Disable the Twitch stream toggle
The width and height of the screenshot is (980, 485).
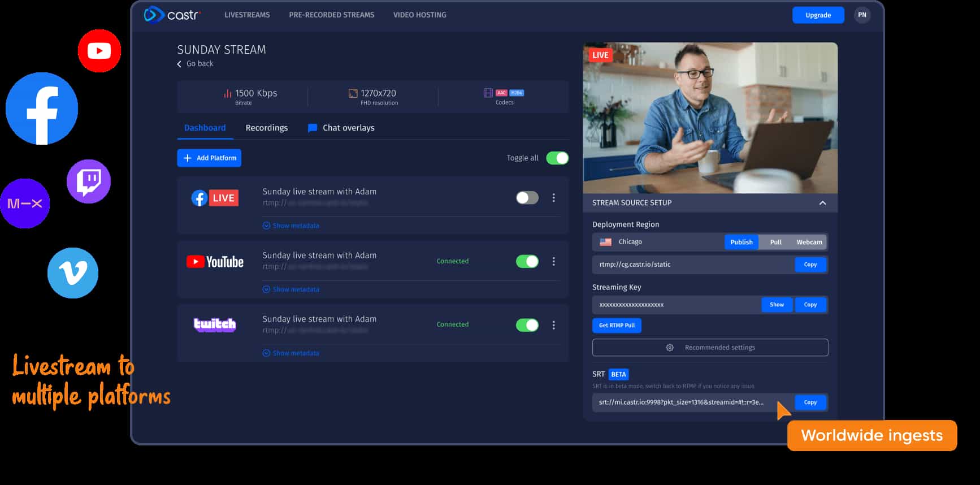coord(527,325)
